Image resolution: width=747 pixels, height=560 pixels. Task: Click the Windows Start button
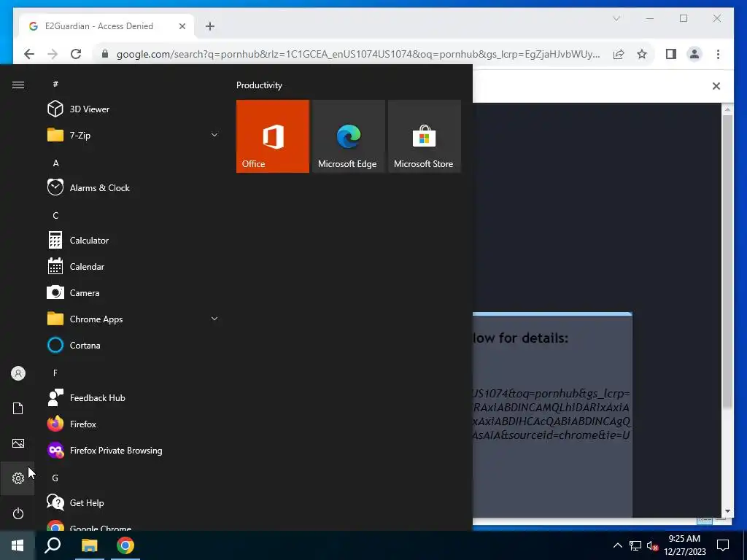(x=18, y=545)
